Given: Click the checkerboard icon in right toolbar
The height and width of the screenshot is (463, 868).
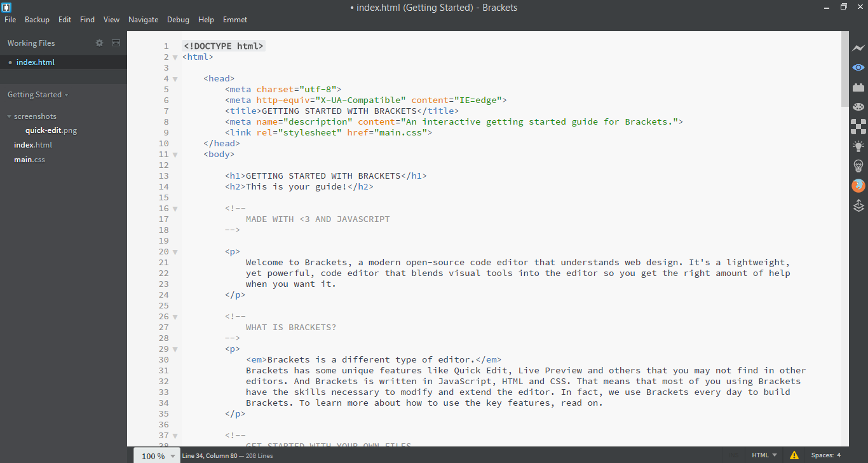Looking at the screenshot, I should (858, 127).
